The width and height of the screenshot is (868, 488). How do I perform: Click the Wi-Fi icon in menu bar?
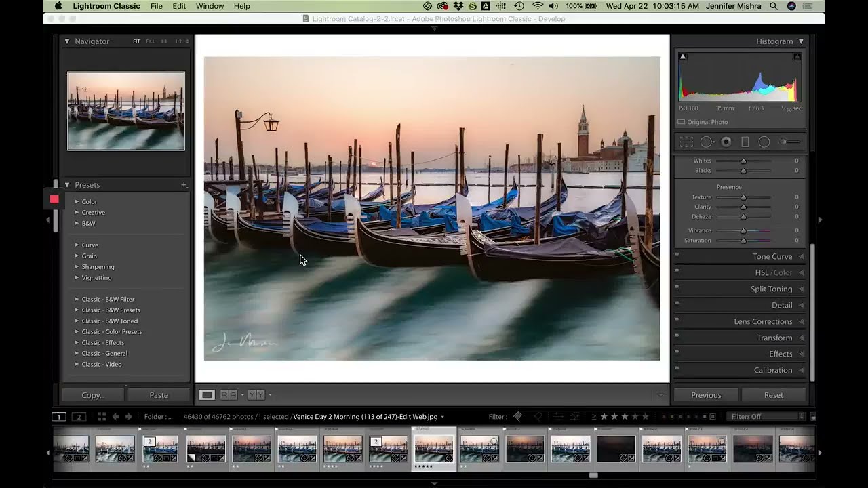pyautogui.click(x=538, y=6)
